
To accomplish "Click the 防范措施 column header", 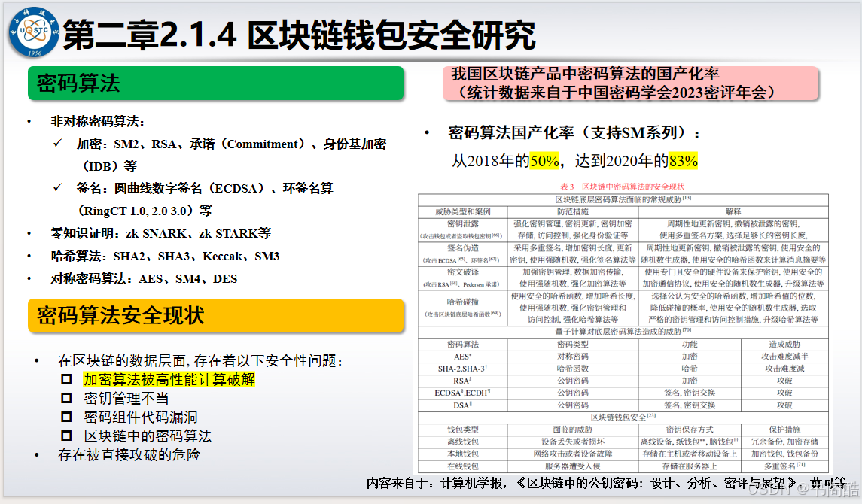I will click(x=572, y=211).
